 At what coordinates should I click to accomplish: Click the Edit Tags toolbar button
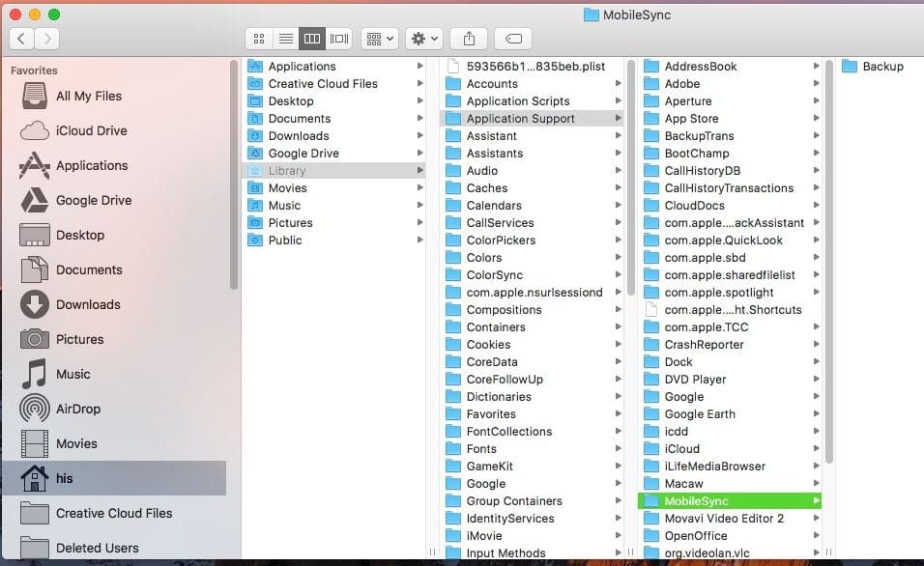[513, 39]
